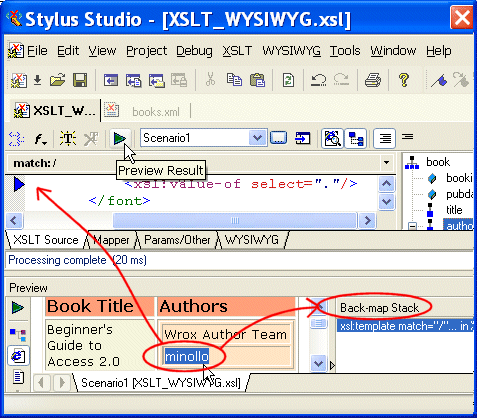Select the pubda... node in schema tree

coord(459,194)
